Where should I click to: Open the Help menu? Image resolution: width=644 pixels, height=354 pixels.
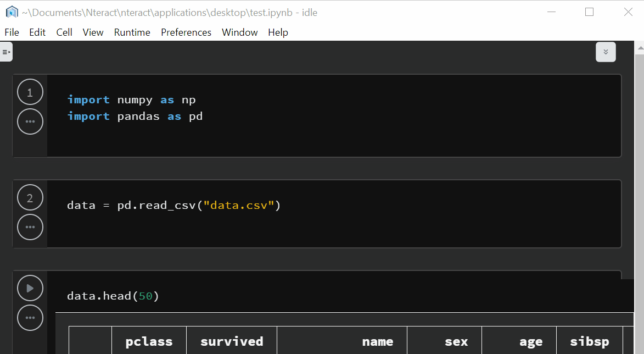(278, 32)
